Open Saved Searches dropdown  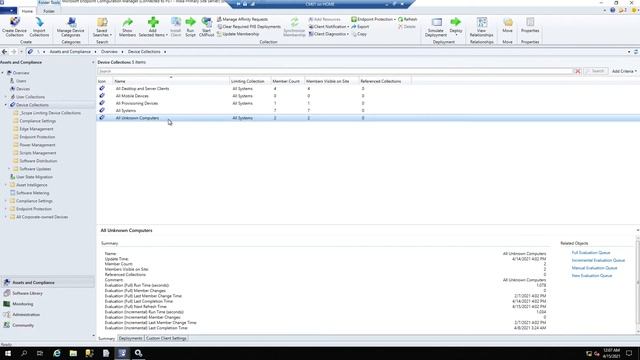(x=102, y=27)
